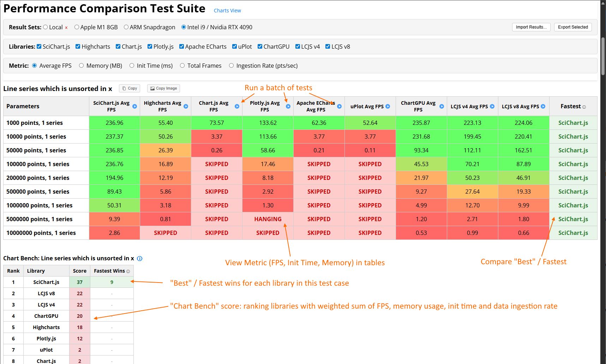
Task: Click Highcharts FPS value 55.40
Action: click(166, 123)
